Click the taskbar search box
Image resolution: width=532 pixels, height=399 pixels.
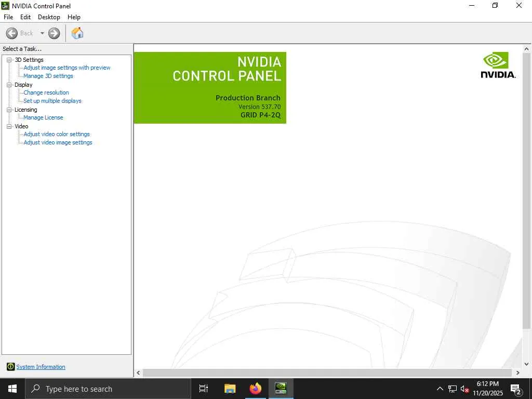(108, 389)
